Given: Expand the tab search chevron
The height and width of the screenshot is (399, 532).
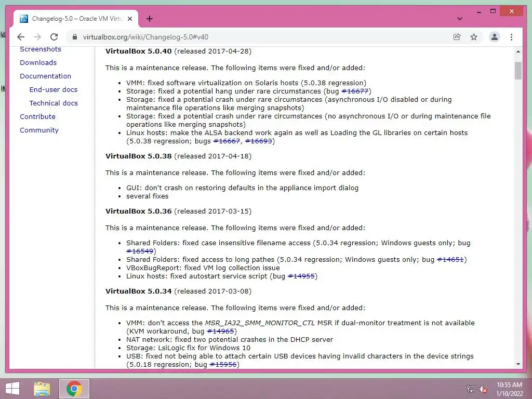Looking at the screenshot, I should [x=460, y=19].
